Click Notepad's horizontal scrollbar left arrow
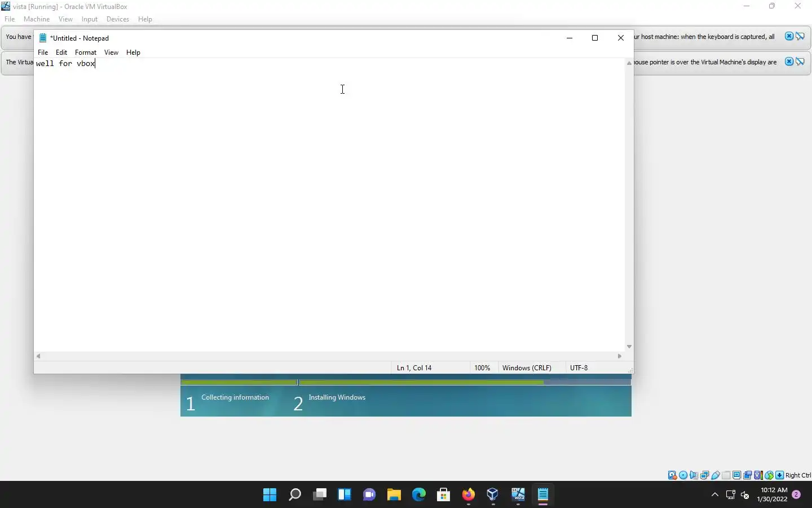The image size is (812, 508). point(38,356)
